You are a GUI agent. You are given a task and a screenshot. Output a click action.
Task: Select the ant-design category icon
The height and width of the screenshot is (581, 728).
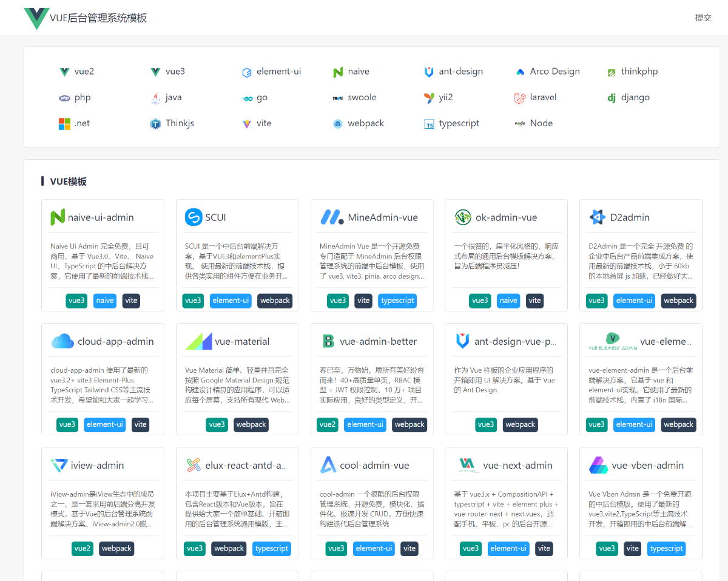pyautogui.click(x=429, y=72)
